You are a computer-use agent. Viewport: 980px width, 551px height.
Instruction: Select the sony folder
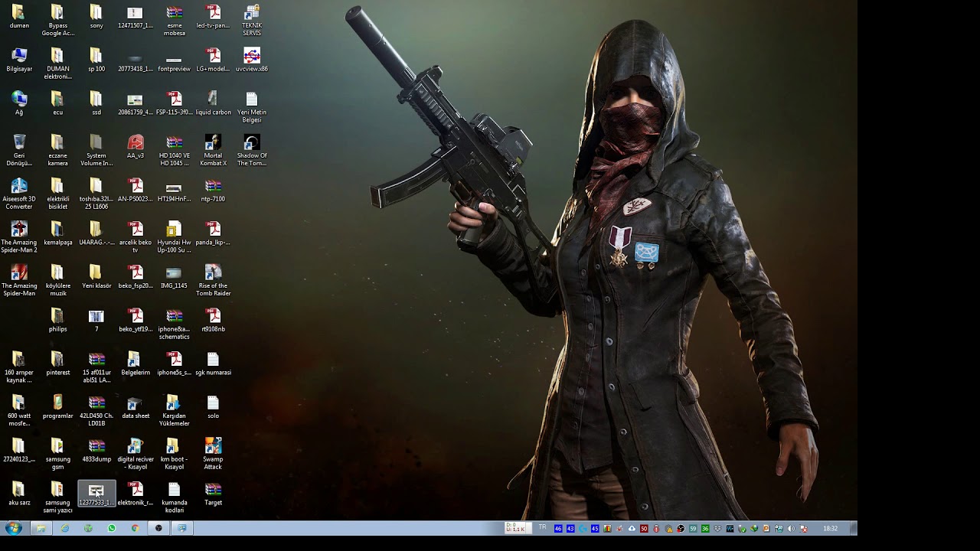tap(96, 17)
